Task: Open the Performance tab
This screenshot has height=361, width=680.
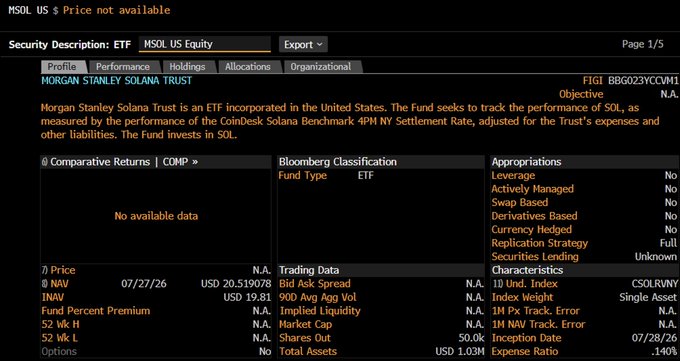Action: point(123,67)
